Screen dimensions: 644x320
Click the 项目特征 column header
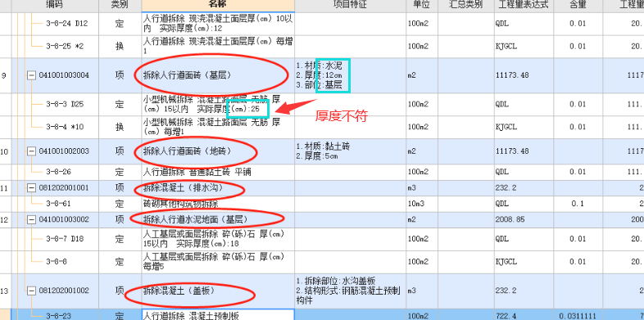[351, 5]
